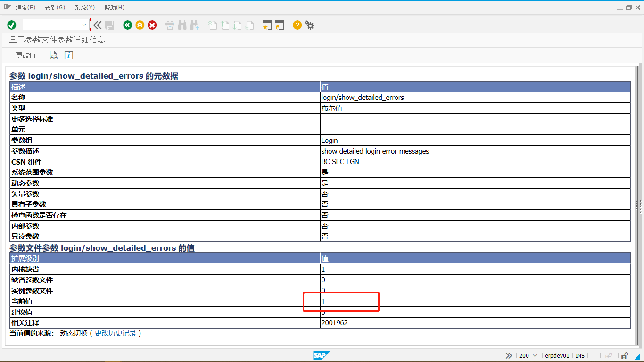Click the Find Next binoculars-plus icon
This screenshot has width=644, height=362.
194,25
